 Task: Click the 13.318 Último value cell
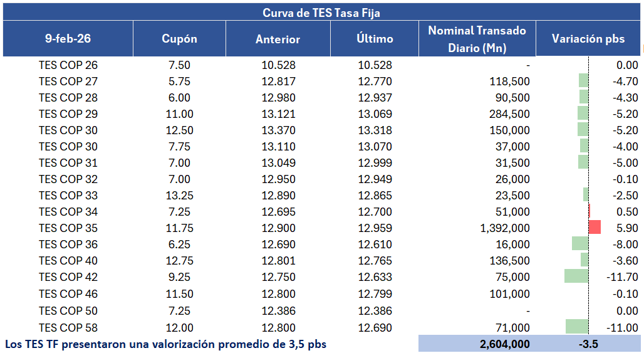tap(375, 130)
